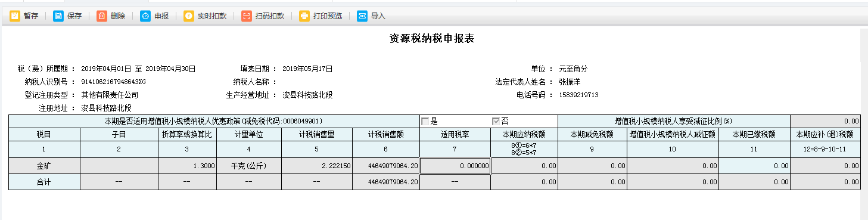Click the 申报 button label
The image size is (868, 220).
coord(161,16)
